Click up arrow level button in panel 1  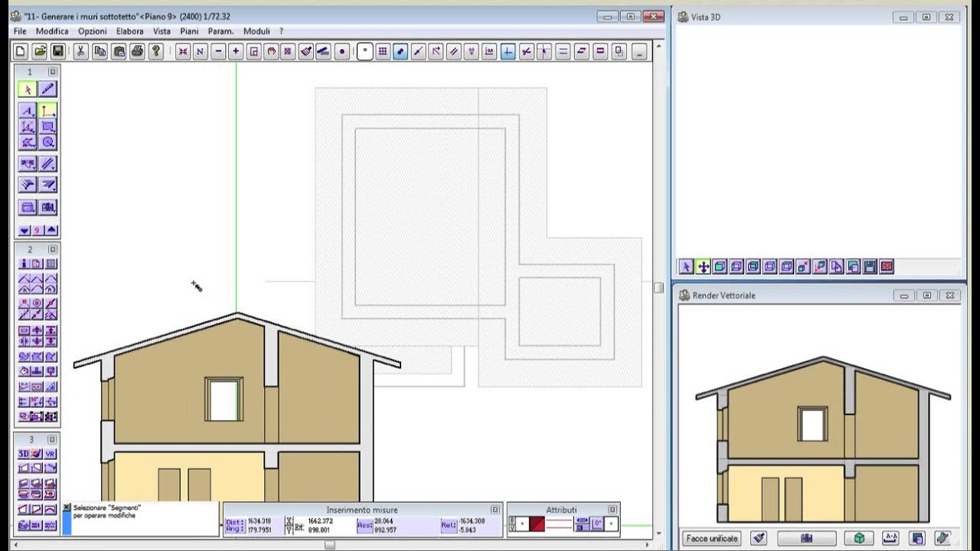pos(51,230)
